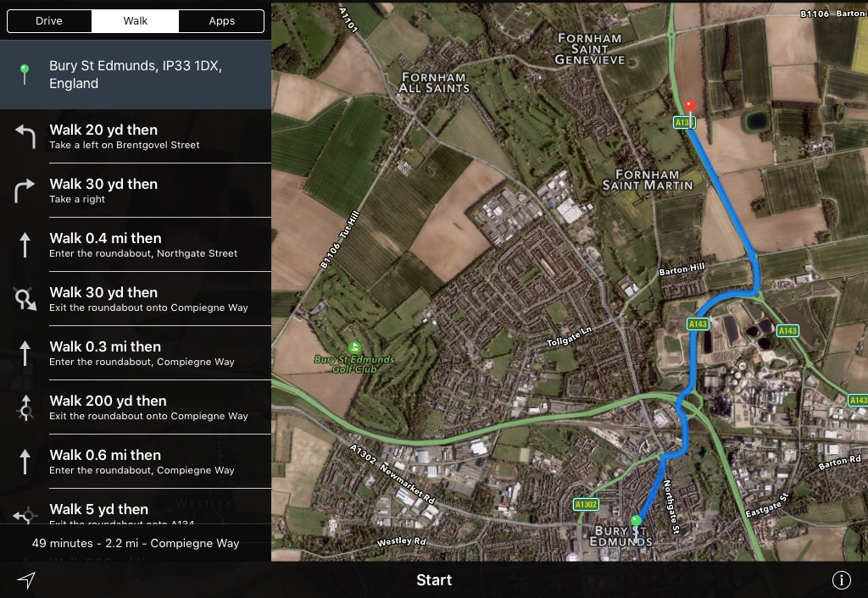
Task: Tap the Bury St Edmunds Golf Club marker
Action: 354,347
